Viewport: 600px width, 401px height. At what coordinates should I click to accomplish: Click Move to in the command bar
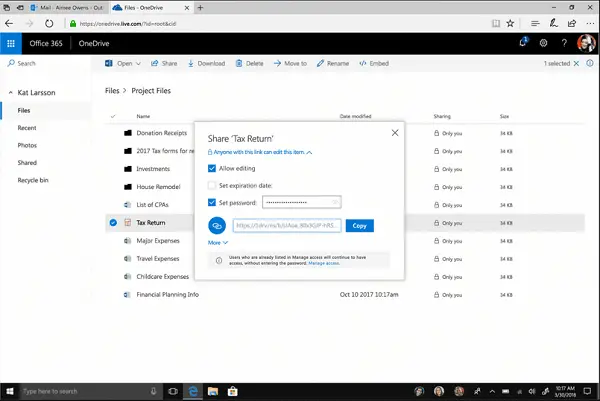tap(290, 64)
